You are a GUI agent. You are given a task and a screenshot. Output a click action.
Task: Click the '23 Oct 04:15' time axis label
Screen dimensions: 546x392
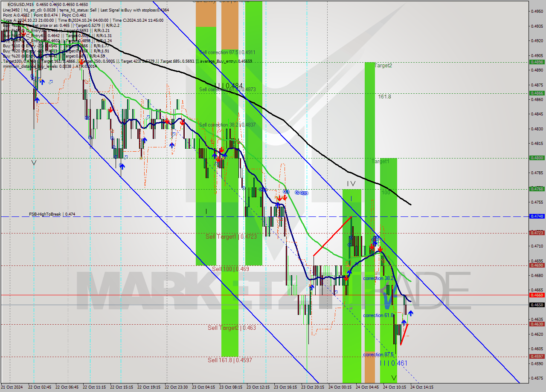[x=203, y=387]
